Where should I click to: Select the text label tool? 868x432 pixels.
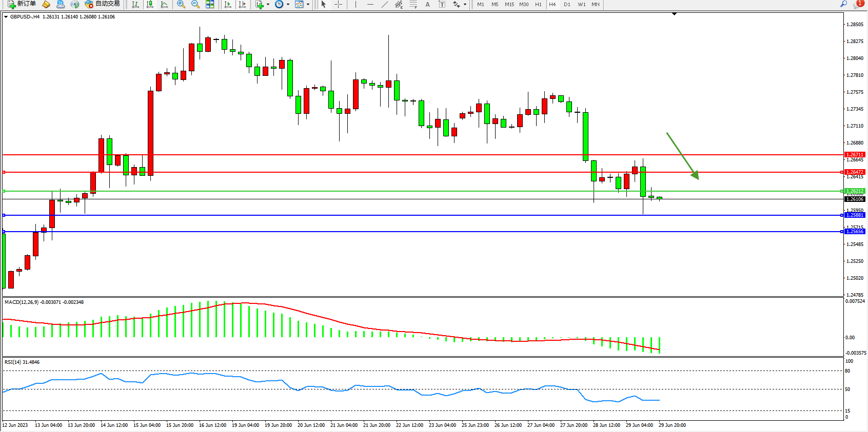(442, 4)
